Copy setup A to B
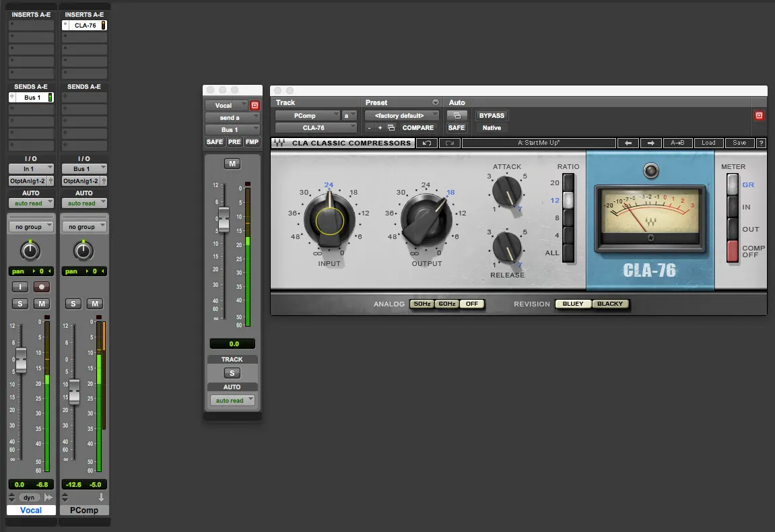 coord(677,143)
